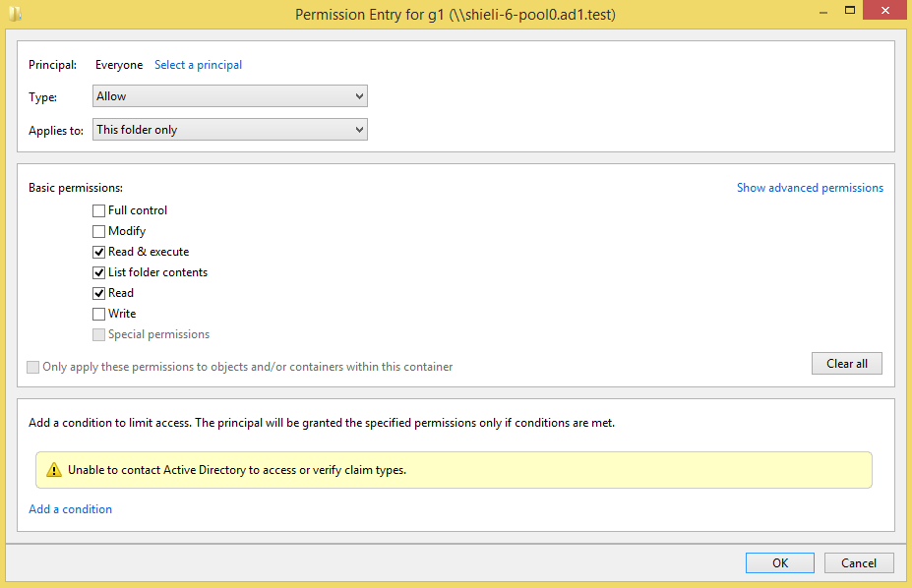Minimize the Permission Entry window
Image resolution: width=912 pixels, height=588 pixels.
coord(823,11)
